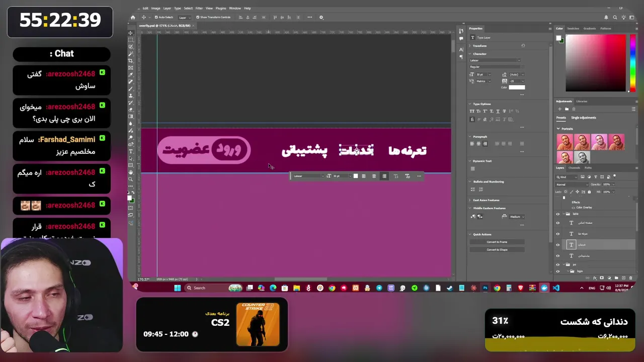Click the text Color swatch in Character
Screen dimensions: 644x362
point(517,87)
